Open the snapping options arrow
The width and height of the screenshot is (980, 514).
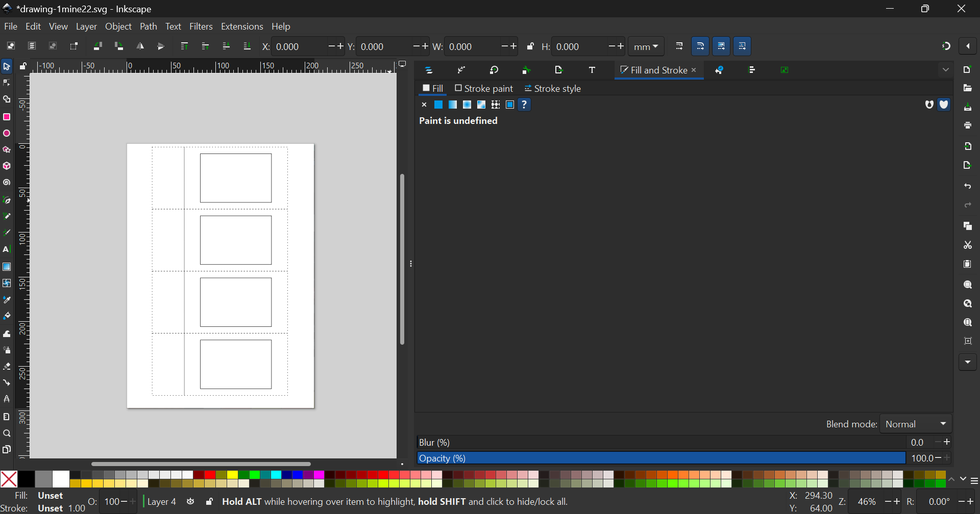click(968, 46)
